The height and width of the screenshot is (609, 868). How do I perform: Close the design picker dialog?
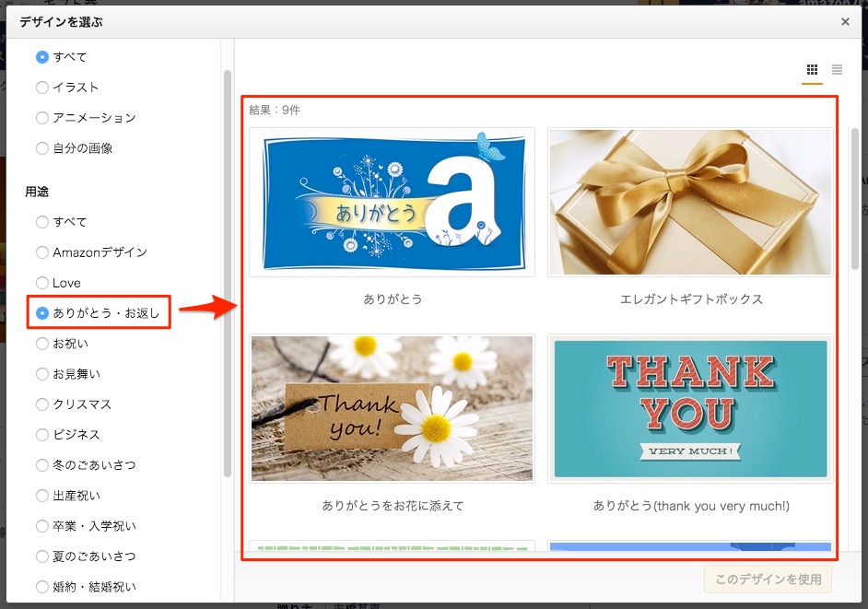(x=845, y=21)
